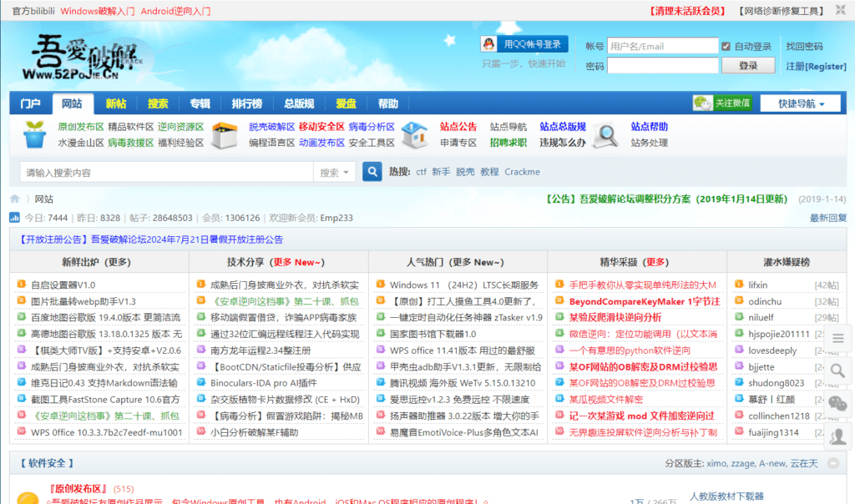Open the 爱盘 nav tab
This screenshot has height=504, width=855.
tap(346, 103)
